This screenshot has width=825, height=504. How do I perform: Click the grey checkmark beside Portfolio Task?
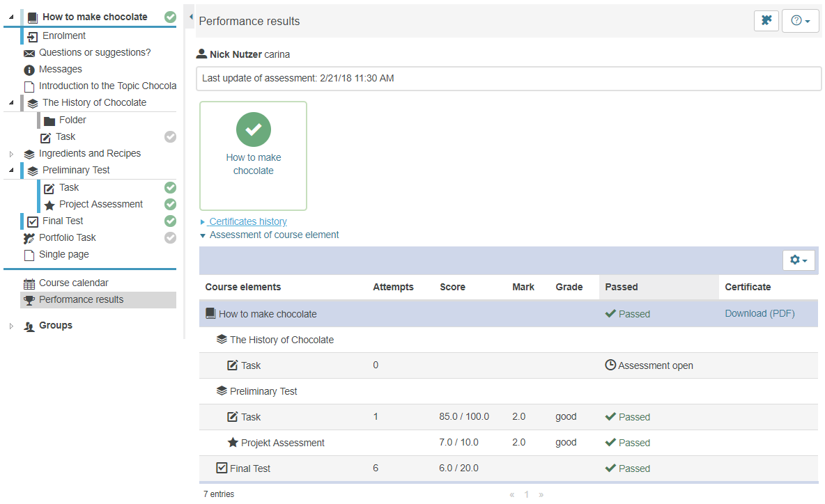[170, 238]
